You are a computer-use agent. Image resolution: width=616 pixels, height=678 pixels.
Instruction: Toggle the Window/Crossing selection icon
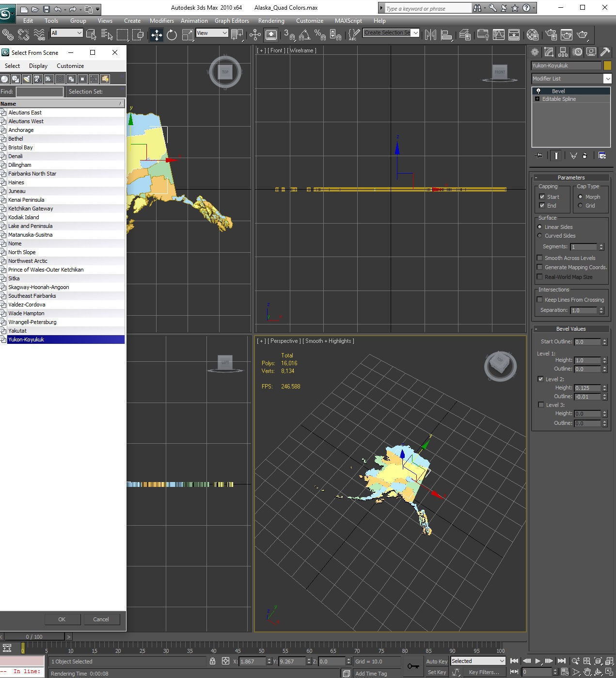click(138, 34)
